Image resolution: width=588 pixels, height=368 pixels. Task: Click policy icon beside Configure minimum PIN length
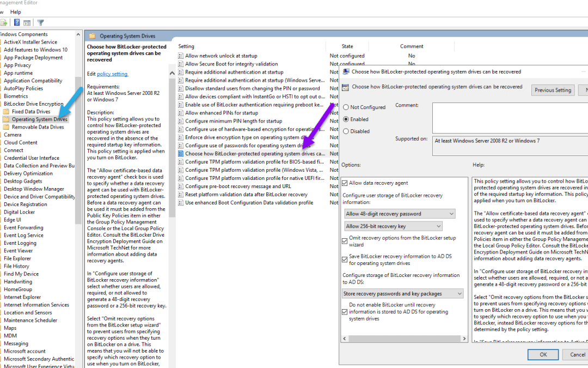click(x=181, y=121)
